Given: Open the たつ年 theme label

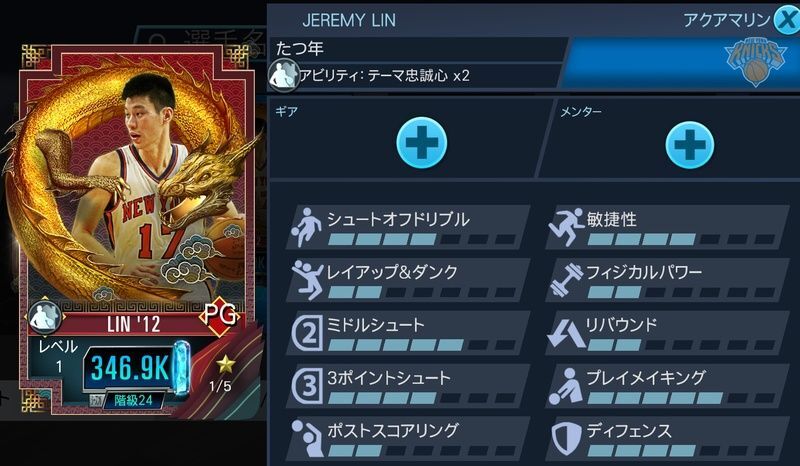Looking at the screenshot, I should (299, 48).
